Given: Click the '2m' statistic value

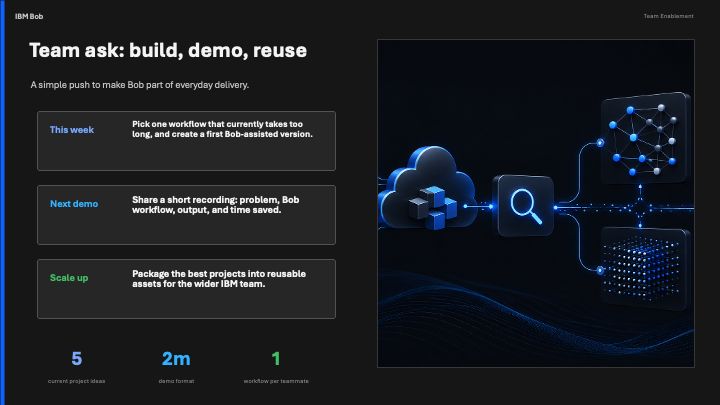Looking at the screenshot, I should tap(176, 359).
